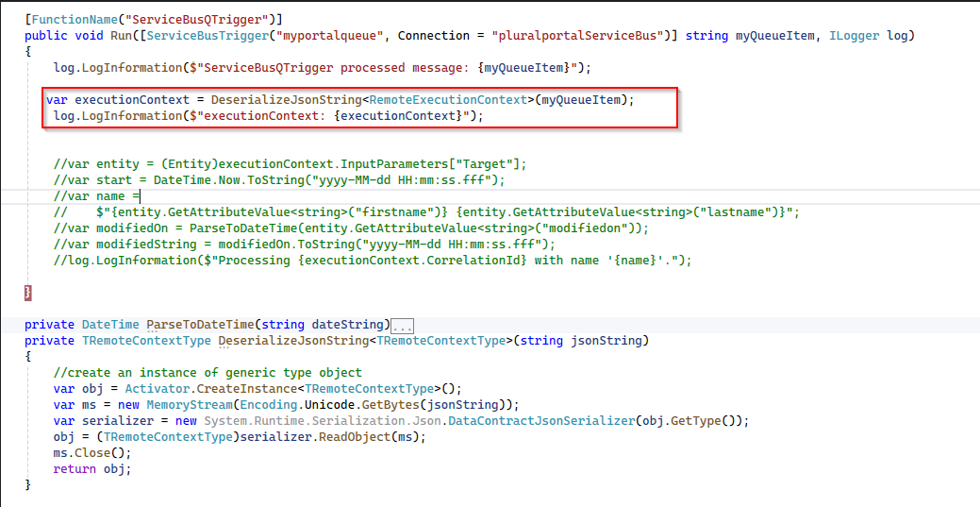Click the highlighted closing brace of Run
980x507 pixels.
[x=27, y=293]
